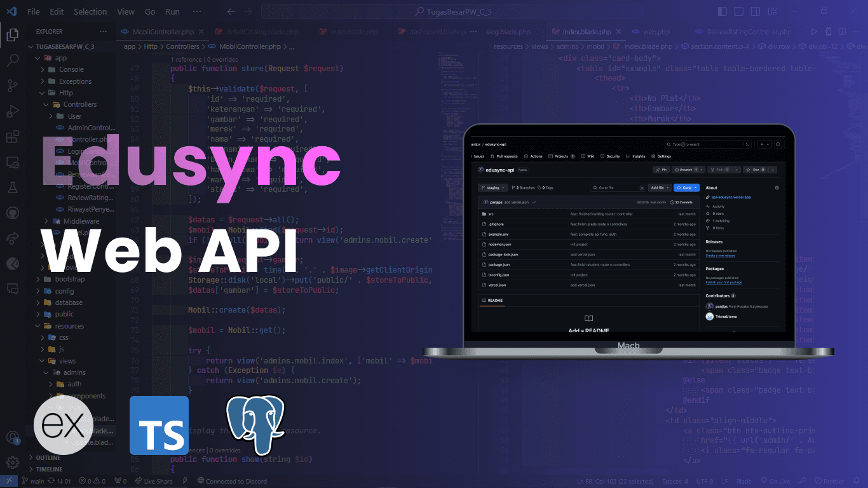Open the GitHub view in activity bar
This screenshot has width=868, height=488.
coord(12,213)
